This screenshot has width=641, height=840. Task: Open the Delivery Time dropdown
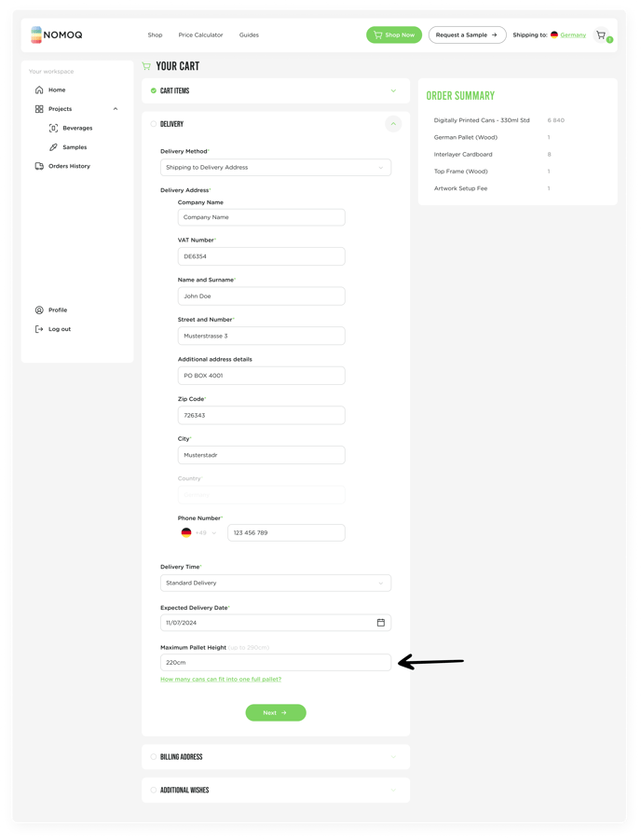click(x=276, y=584)
